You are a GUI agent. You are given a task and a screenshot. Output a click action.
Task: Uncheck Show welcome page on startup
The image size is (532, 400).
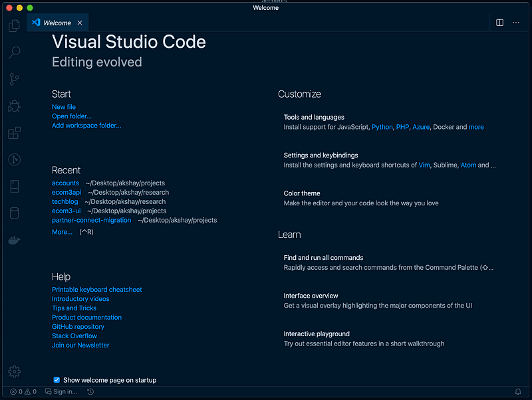point(57,379)
